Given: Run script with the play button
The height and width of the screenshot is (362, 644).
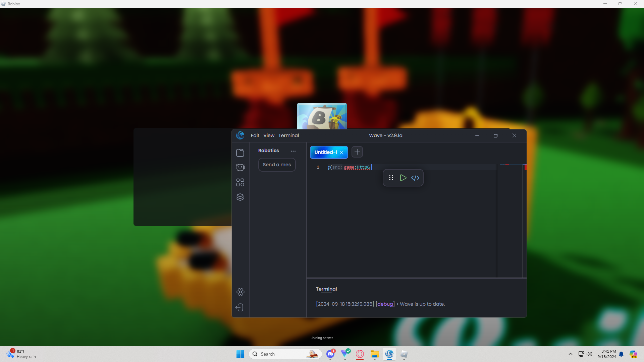Looking at the screenshot, I should (403, 178).
